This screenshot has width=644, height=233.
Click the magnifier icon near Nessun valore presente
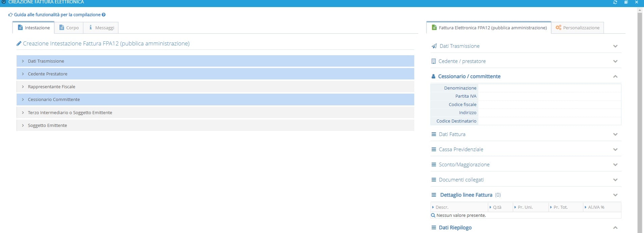coord(433,215)
